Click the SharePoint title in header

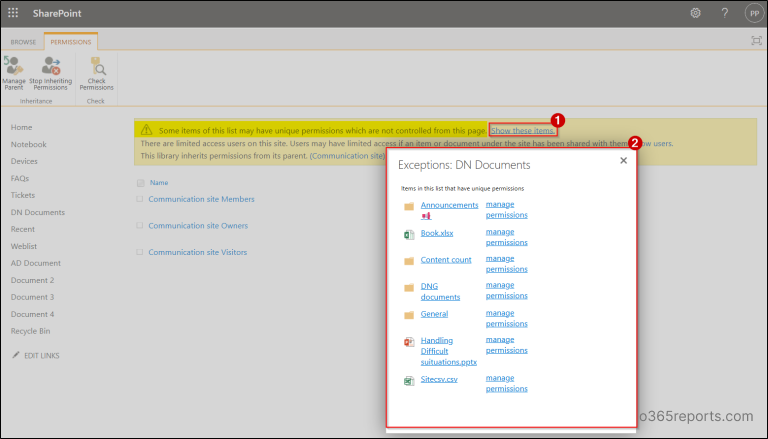[x=57, y=13]
